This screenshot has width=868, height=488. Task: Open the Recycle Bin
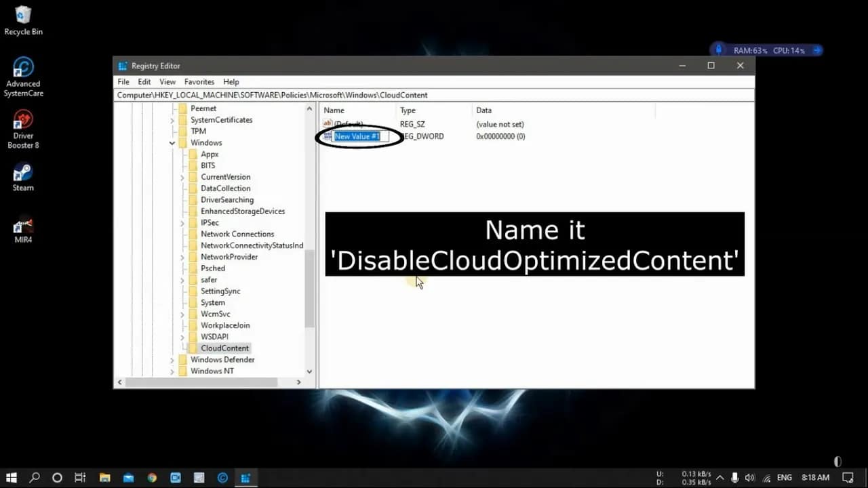coord(22,15)
